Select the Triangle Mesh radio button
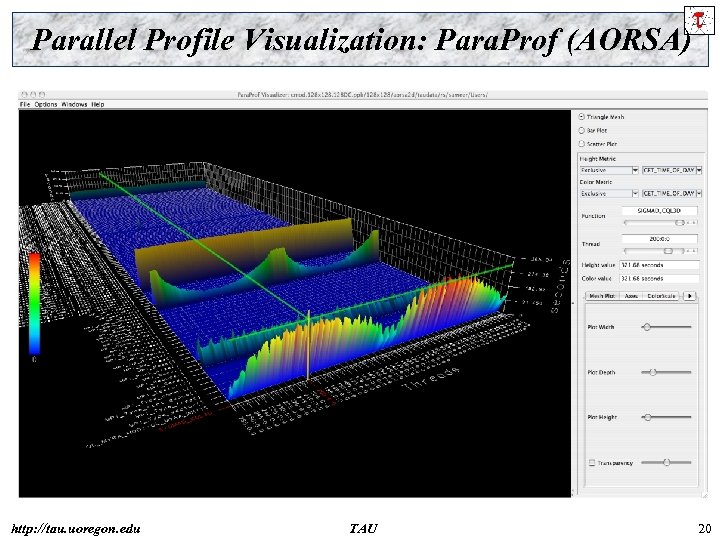The image size is (720, 540). pos(582,117)
